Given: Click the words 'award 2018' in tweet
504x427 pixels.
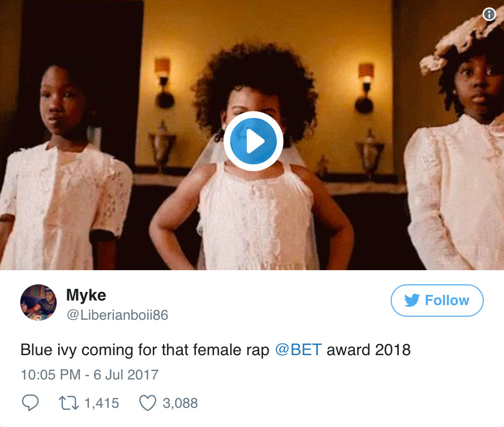Looking at the screenshot, I should [368, 350].
